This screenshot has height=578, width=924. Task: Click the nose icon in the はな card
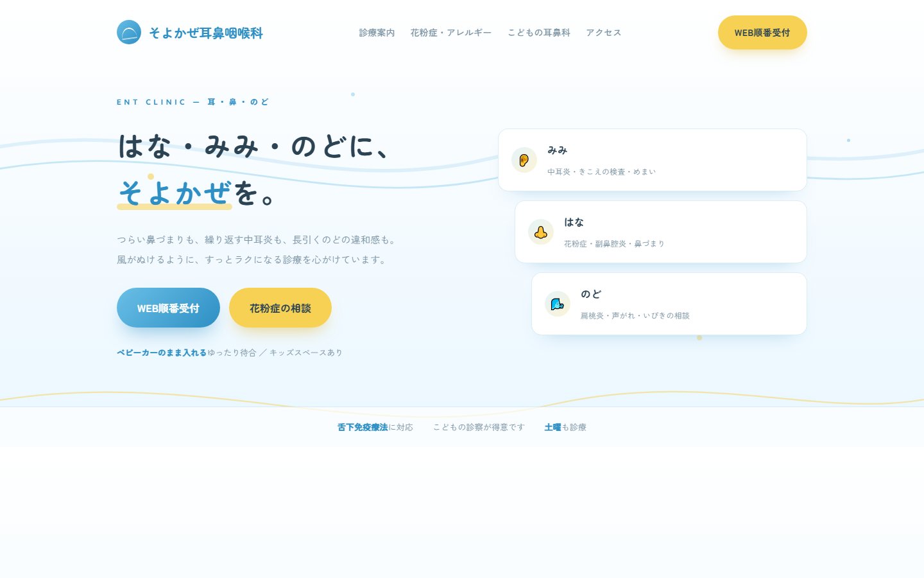(541, 232)
